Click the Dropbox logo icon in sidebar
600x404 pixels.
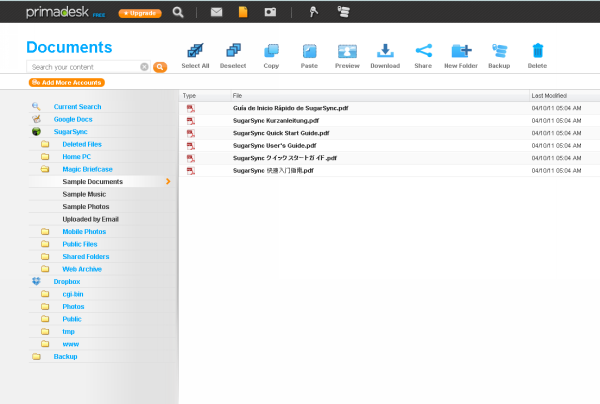[x=36, y=281]
